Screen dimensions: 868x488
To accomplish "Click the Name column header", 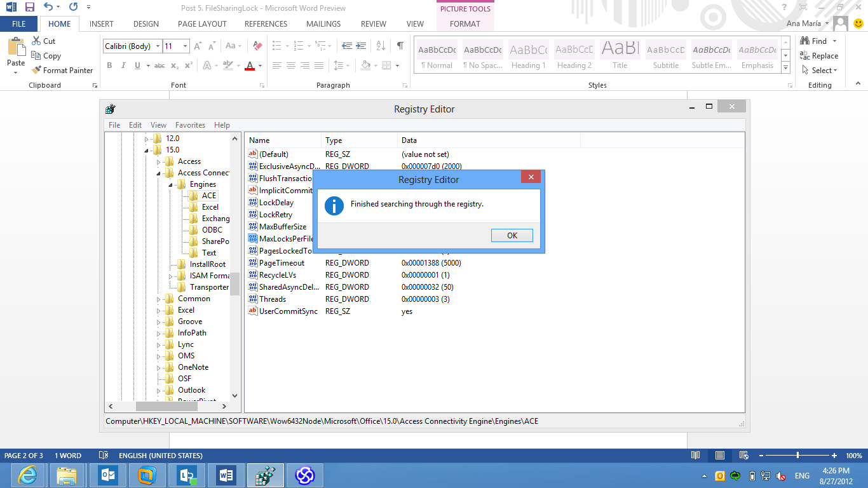I will (x=283, y=140).
